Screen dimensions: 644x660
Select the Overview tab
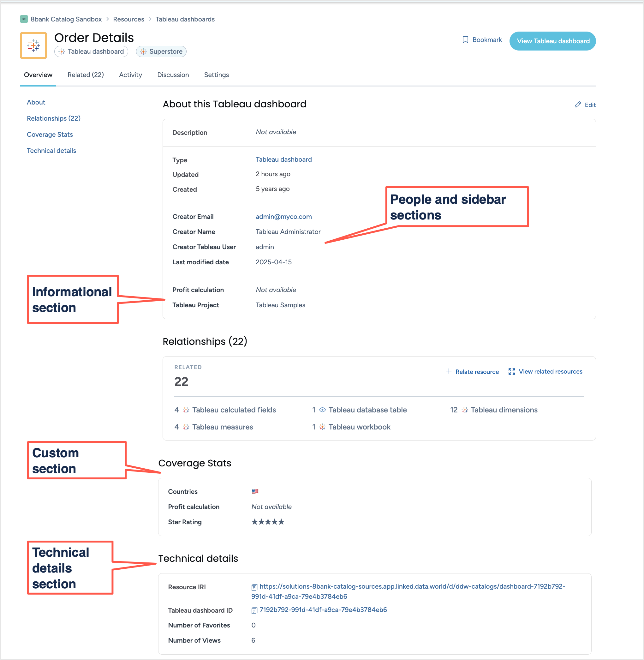coord(38,75)
